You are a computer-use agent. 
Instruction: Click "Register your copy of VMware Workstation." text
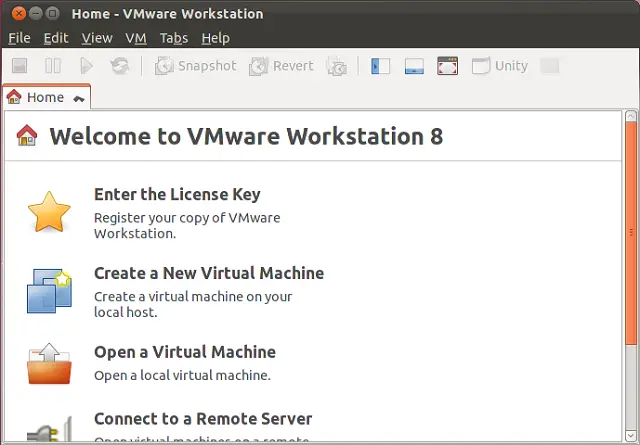click(187, 226)
